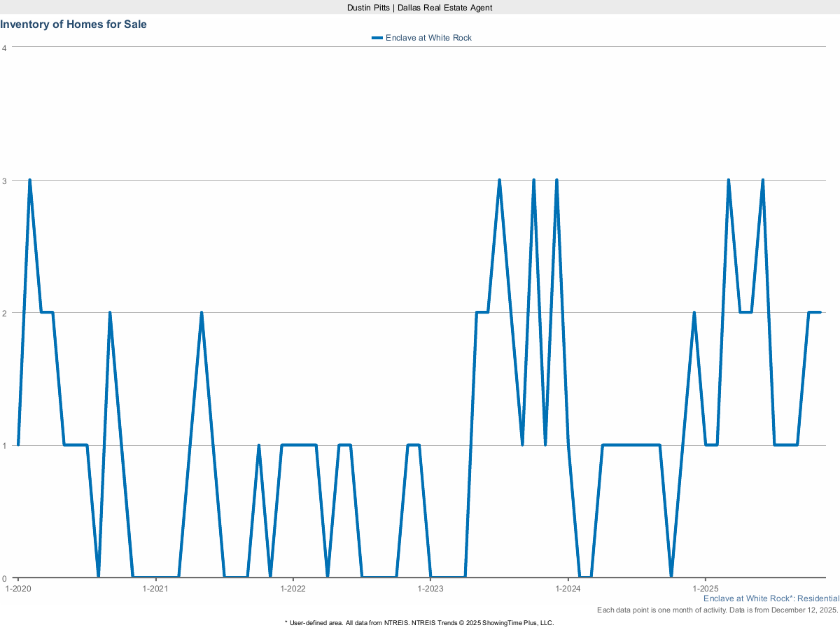Click the y-axis label 3
Image resolution: width=840 pixels, height=630 pixels.
pos(5,181)
